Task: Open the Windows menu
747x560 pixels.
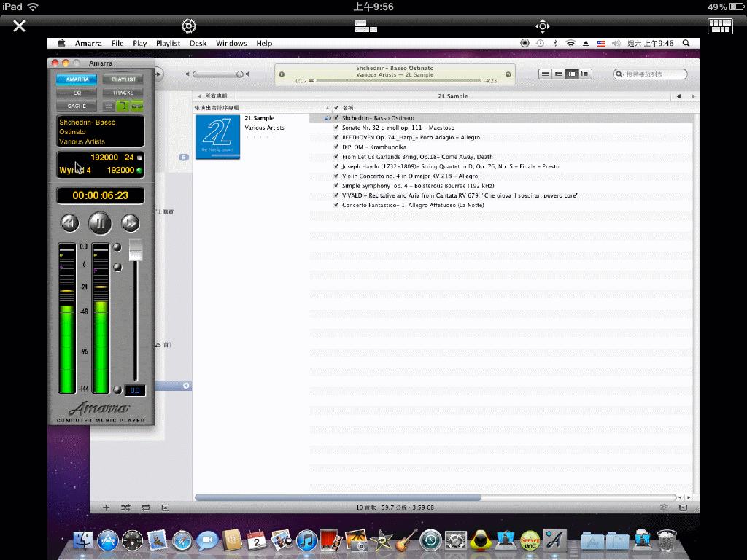Action: (231, 43)
